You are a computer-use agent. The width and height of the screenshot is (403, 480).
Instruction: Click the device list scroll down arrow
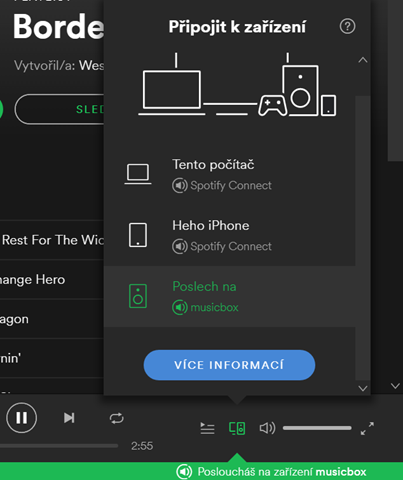pyautogui.click(x=363, y=388)
